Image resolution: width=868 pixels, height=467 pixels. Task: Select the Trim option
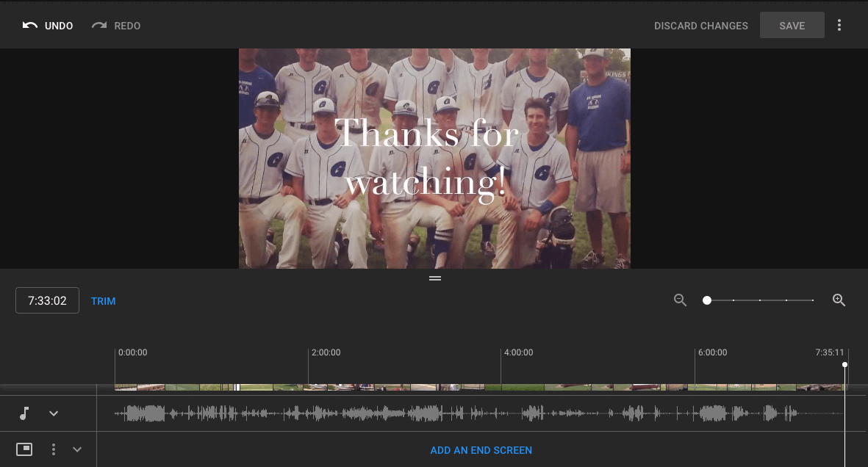pyautogui.click(x=103, y=301)
